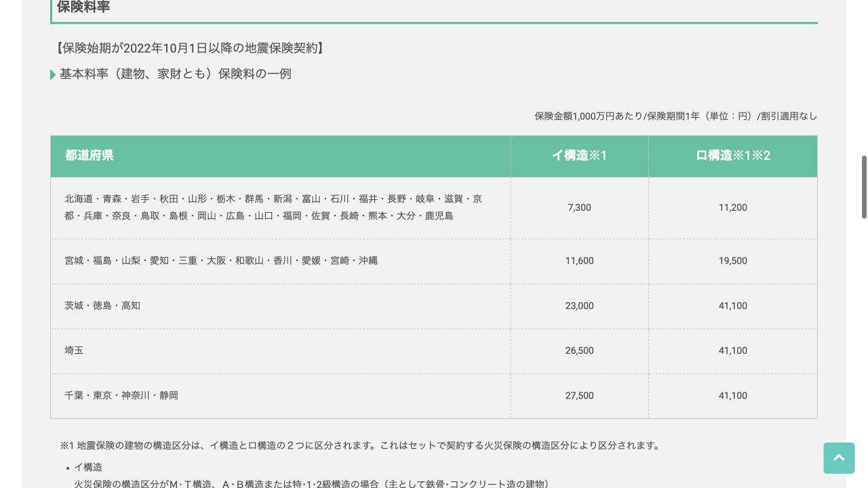Image resolution: width=868 pixels, height=488 pixels.
Task: Select the ロ構造※1※2 column header
Action: pos(733,155)
